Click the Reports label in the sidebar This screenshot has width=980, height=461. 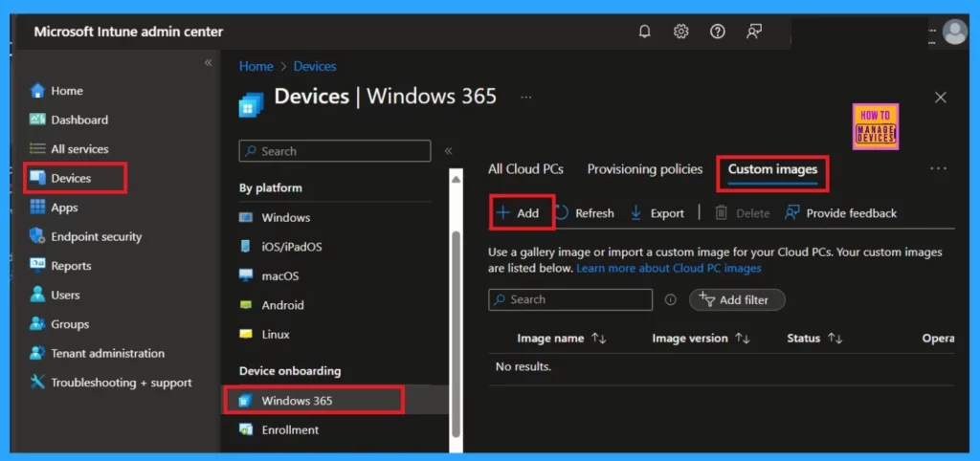(x=71, y=266)
